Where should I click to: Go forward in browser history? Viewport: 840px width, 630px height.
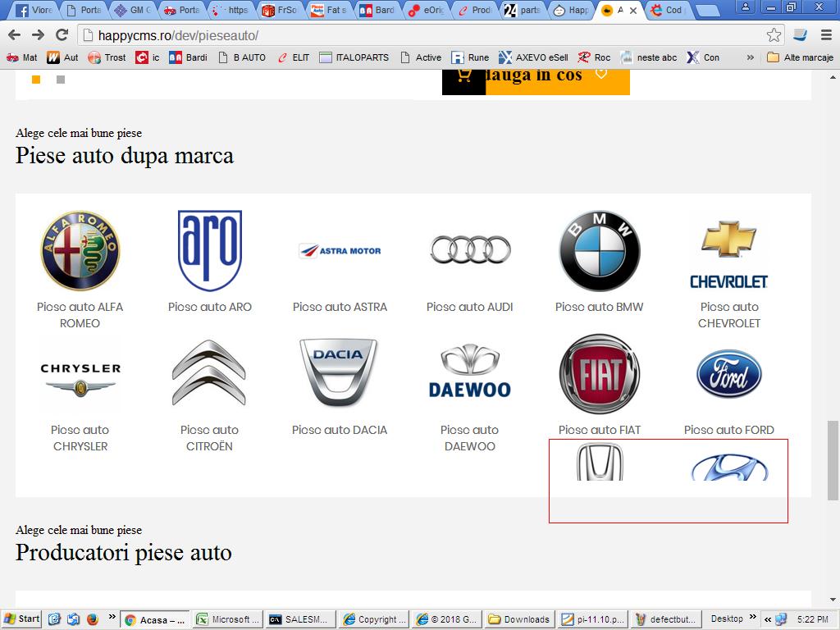point(38,35)
